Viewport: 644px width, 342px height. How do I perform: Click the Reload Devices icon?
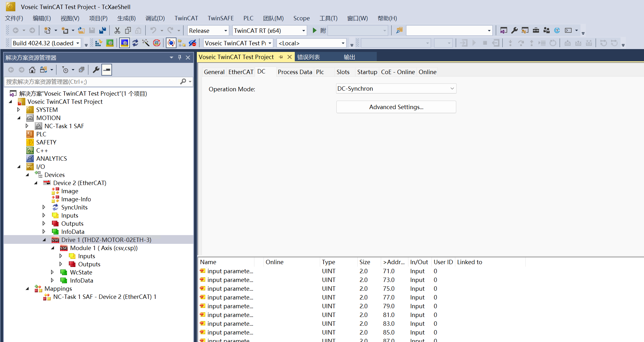(135, 43)
